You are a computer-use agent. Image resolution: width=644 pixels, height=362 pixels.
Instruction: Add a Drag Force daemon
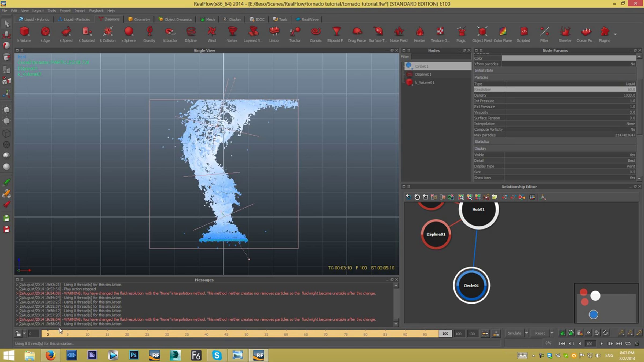click(357, 34)
